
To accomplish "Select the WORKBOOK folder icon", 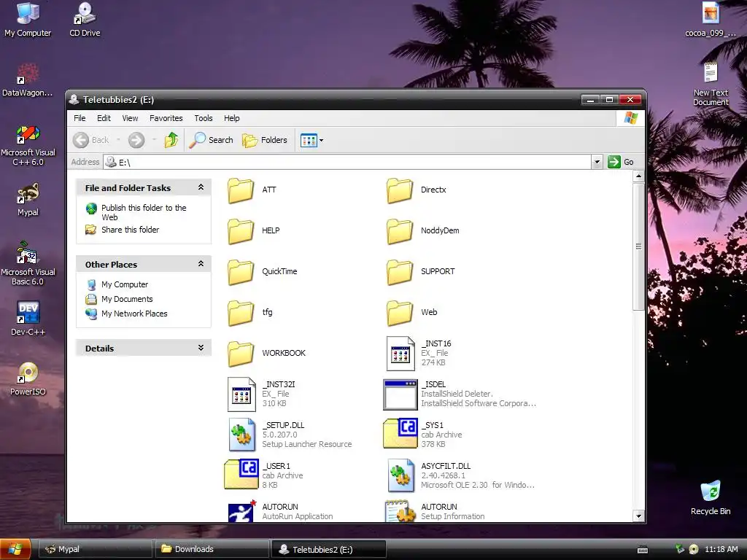I will pyautogui.click(x=241, y=354).
